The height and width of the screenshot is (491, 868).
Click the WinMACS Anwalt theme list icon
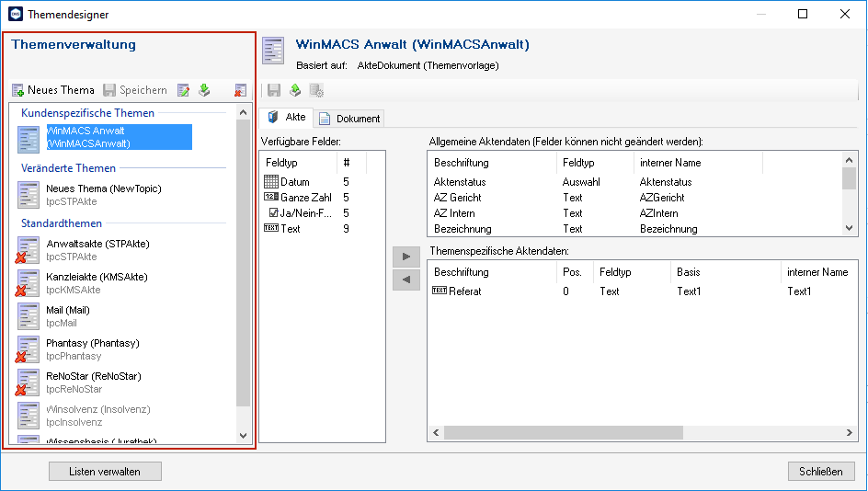(29, 140)
